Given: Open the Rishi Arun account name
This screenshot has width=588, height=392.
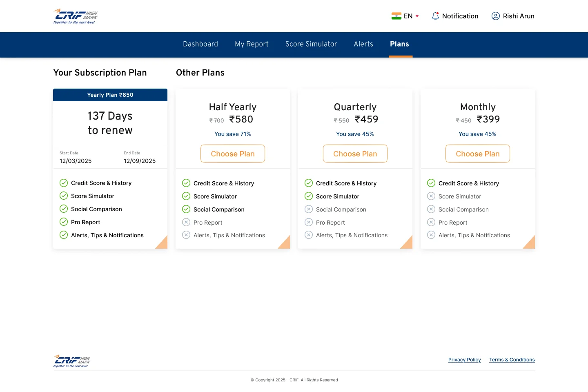Looking at the screenshot, I should (519, 16).
